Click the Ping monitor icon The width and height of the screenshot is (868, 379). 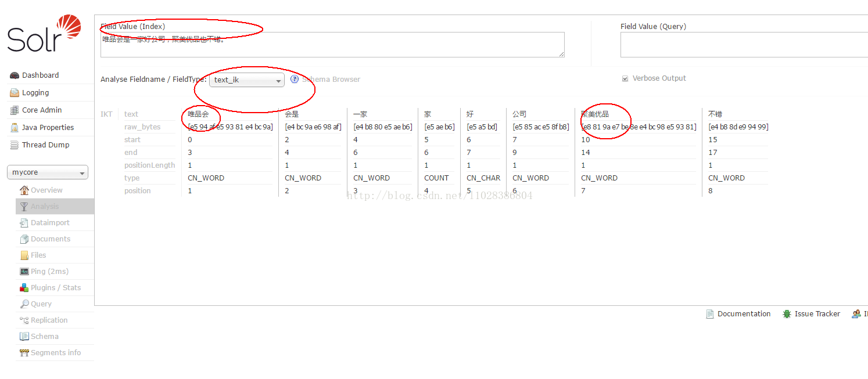click(x=24, y=272)
